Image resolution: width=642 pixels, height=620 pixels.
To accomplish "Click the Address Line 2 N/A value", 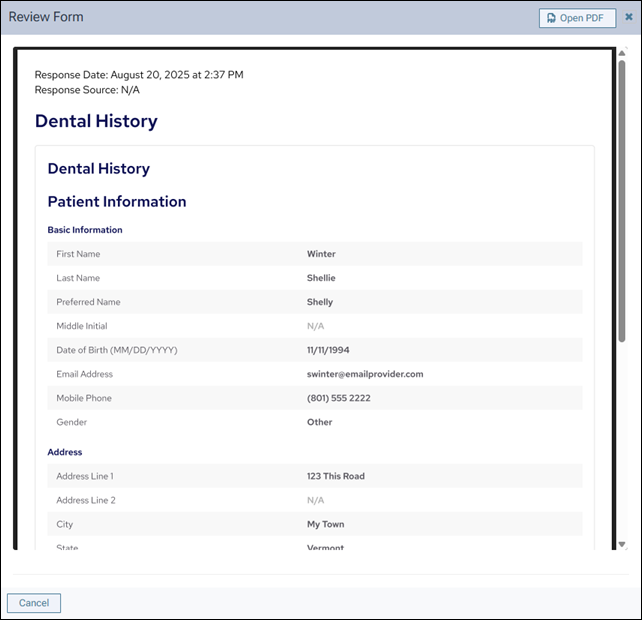I will pos(315,500).
